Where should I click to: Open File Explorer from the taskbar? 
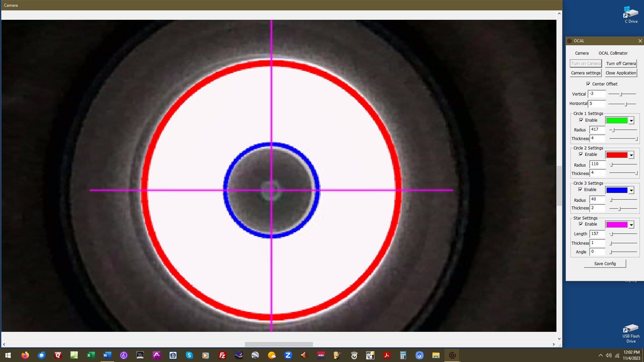[x=436, y=355]
